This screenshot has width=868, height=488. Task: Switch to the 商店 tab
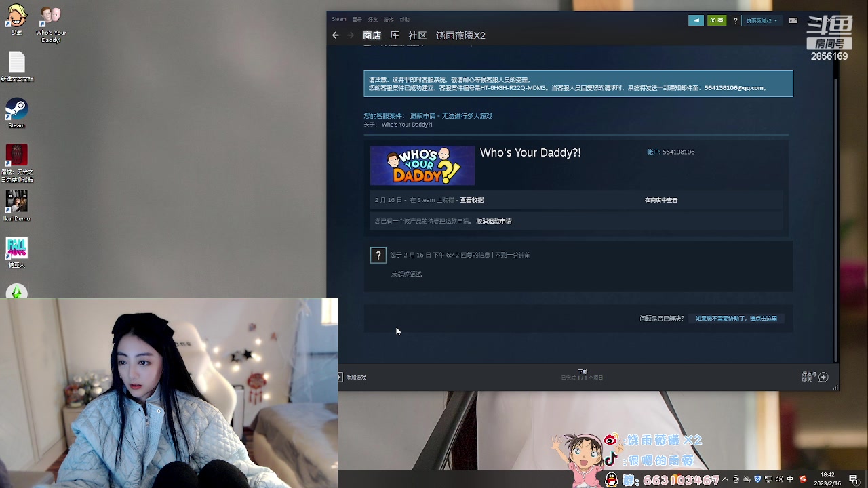pos(372,35)
